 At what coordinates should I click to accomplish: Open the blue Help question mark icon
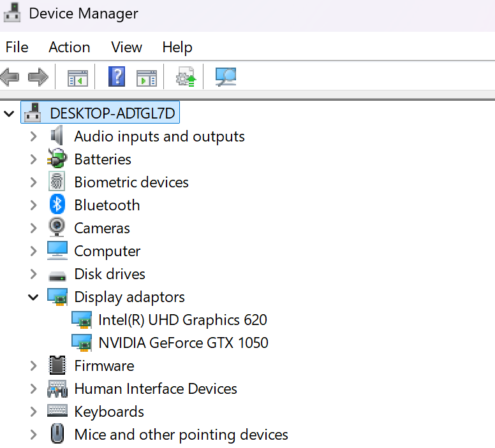coord(117,76)
